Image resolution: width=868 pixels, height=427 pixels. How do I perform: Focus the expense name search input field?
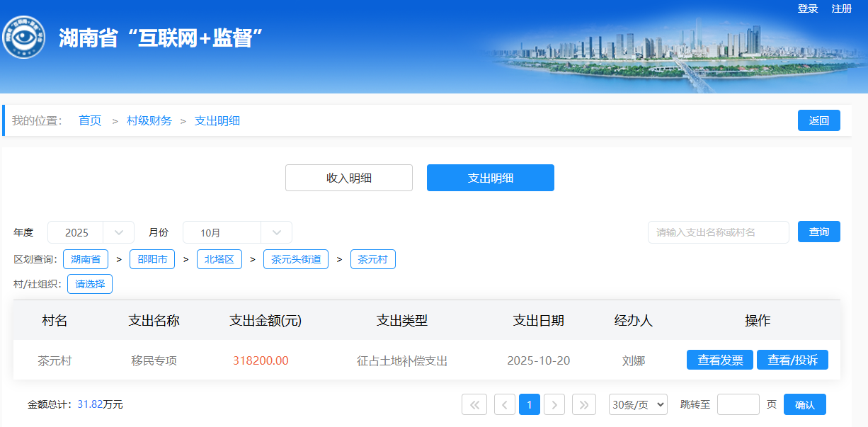click(718, 232)
